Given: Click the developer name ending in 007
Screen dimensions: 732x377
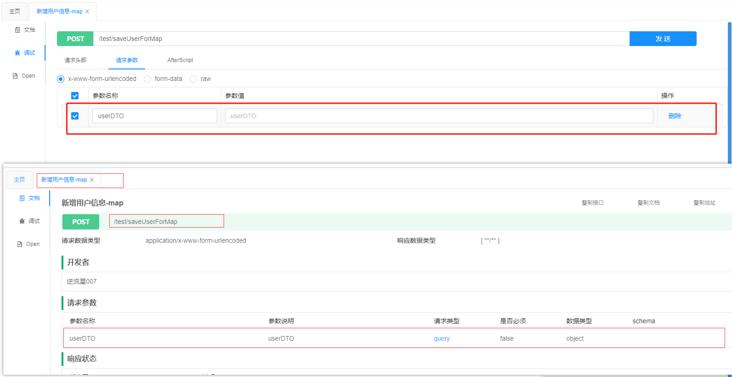Looking at the screenshot, I should 82,281.
